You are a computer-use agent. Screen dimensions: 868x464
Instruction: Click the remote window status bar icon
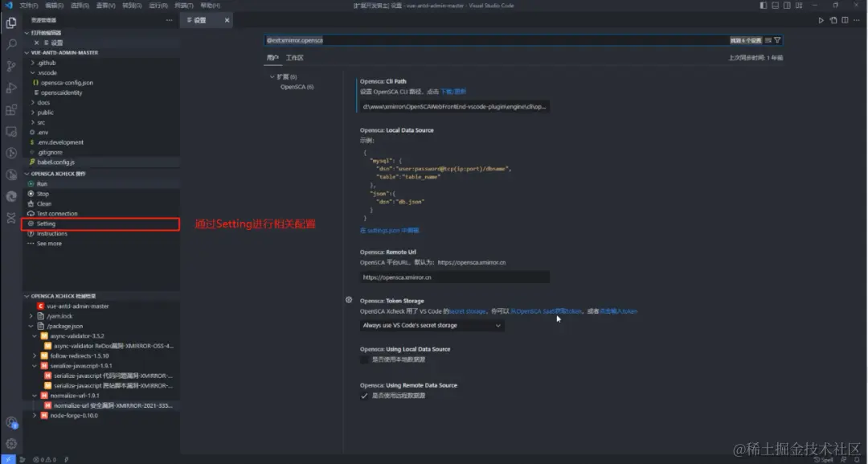pyautogui.click(x=8, y=459)
